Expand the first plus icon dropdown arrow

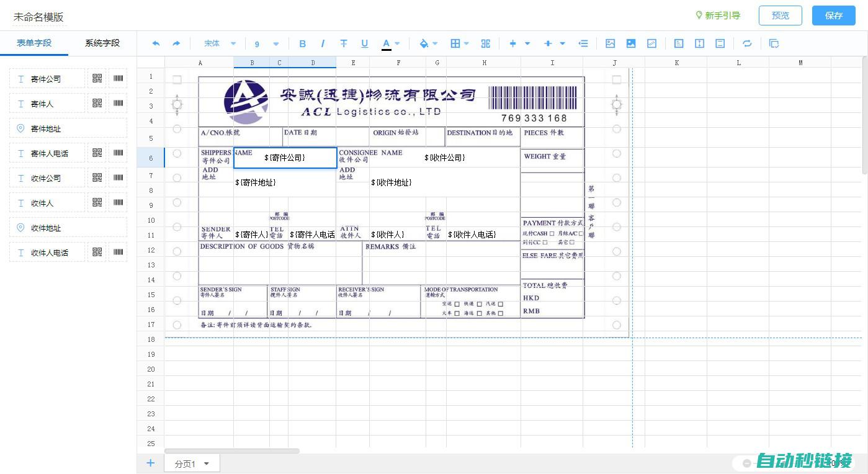tap(527, 43)
